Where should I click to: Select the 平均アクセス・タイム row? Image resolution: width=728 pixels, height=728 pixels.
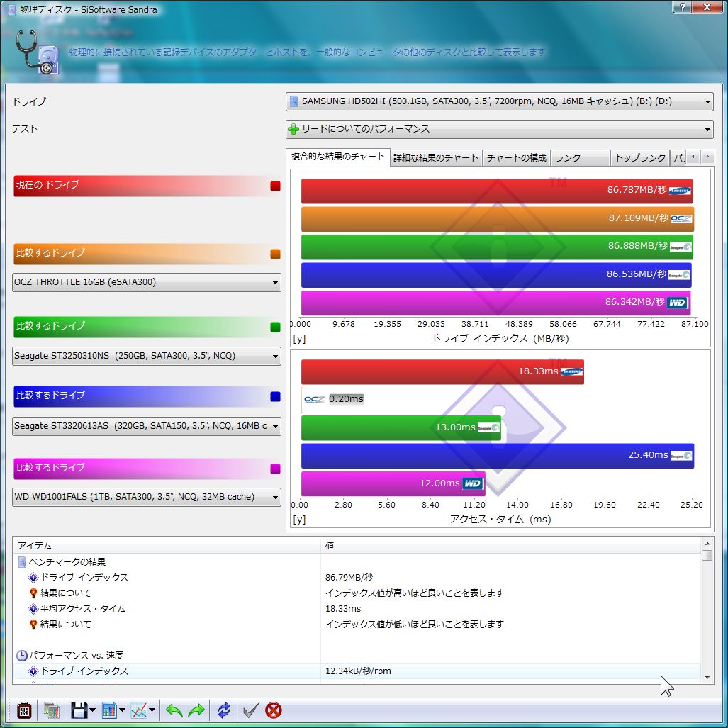point(357,609)
